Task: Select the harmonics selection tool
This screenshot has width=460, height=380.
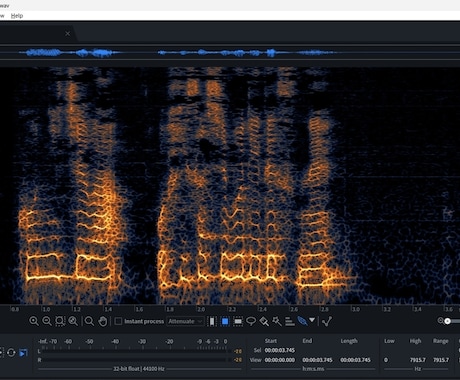Action: (290, 321)
